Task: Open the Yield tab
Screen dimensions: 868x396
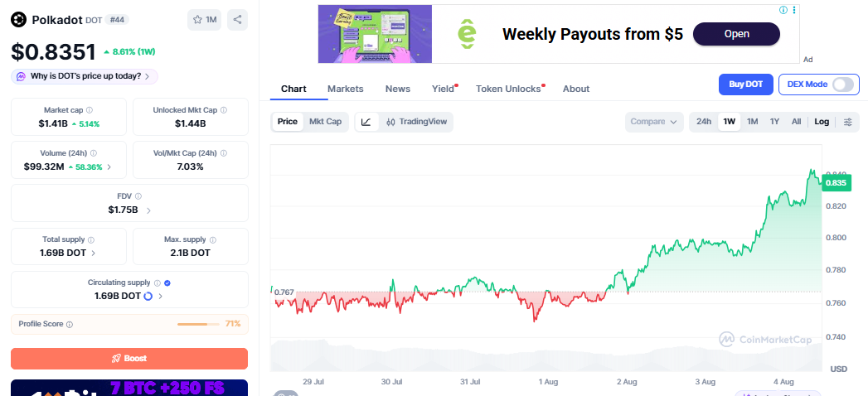Action: 443,89
